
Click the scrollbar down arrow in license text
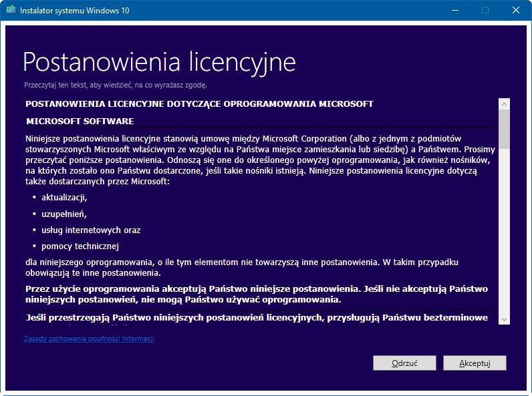[x=504, y=319]
